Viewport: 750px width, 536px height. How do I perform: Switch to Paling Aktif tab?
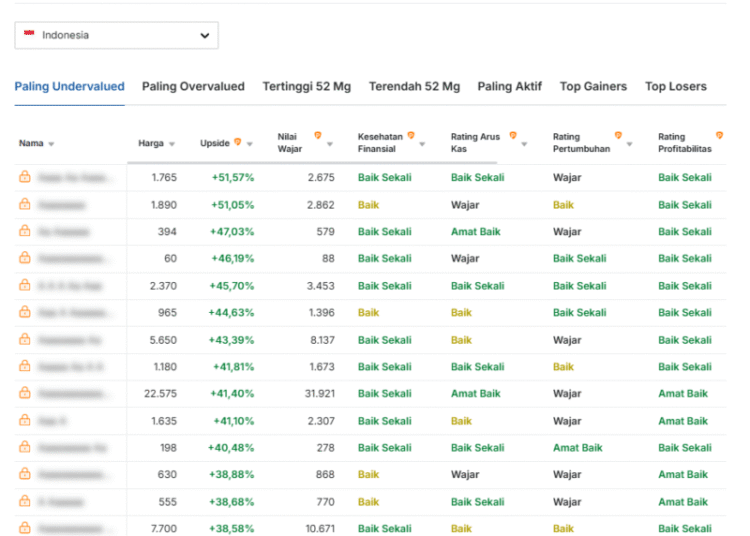pyautogui.click(x=509, y=87)
